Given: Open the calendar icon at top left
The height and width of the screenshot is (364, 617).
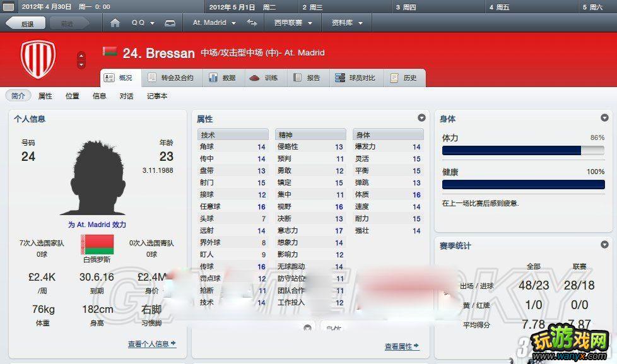Looking at the screenshot, I should [x=8, y=7].
